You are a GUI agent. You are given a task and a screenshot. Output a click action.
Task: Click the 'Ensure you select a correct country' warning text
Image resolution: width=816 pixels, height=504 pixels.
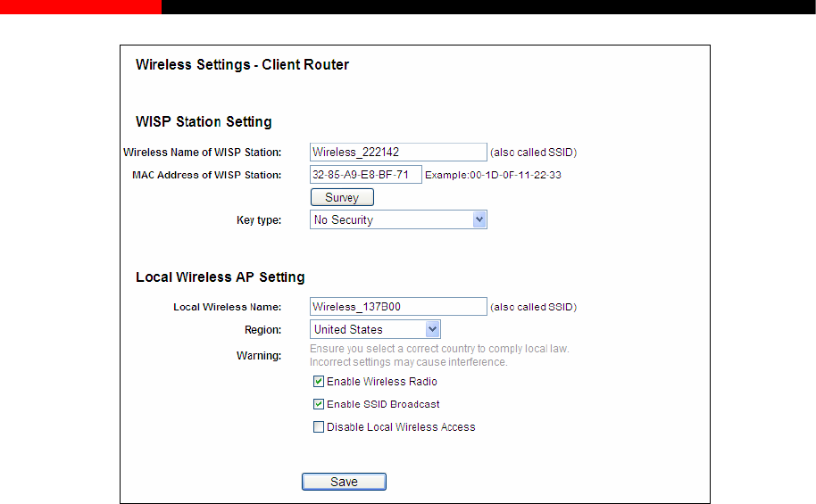439,349
